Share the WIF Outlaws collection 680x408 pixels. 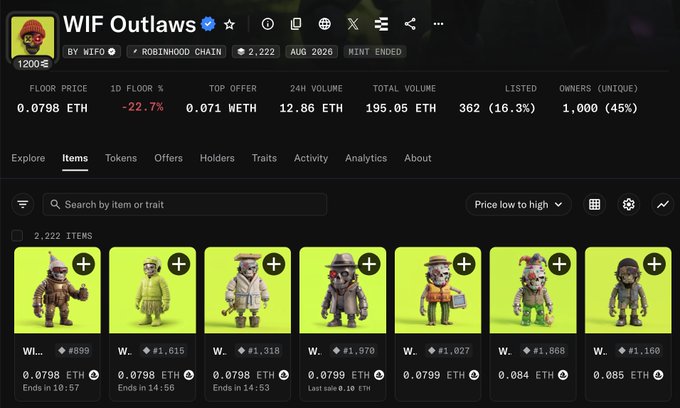pyautogui.click(x=410, y=24)
